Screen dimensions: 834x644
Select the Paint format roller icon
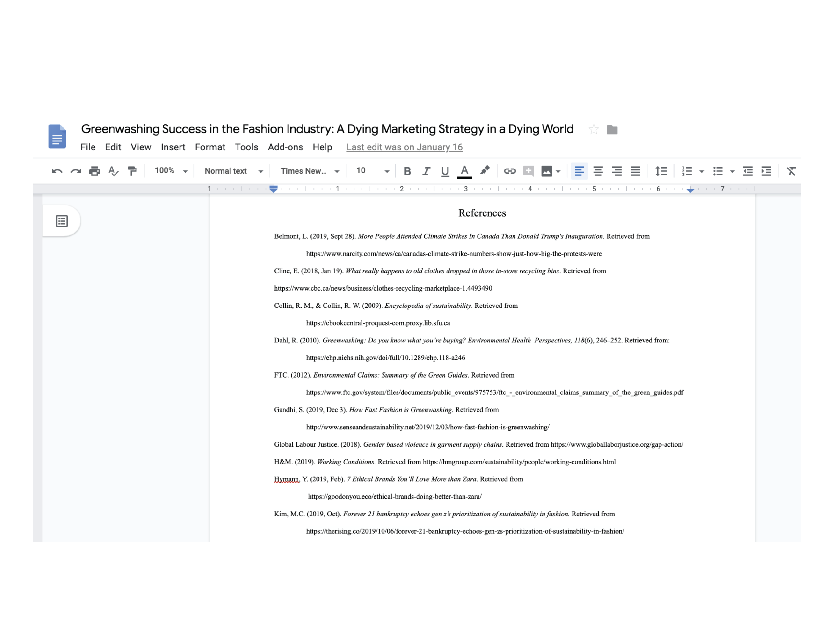(132, 171)
